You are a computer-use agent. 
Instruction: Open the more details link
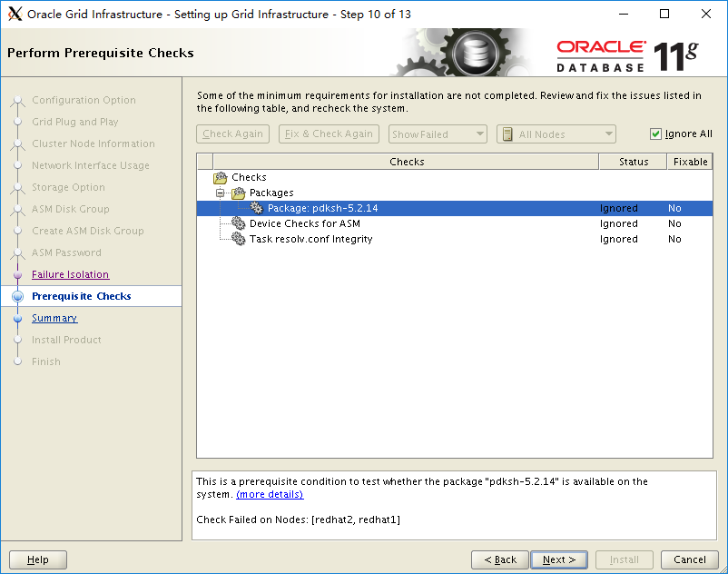tap(270, 494)
